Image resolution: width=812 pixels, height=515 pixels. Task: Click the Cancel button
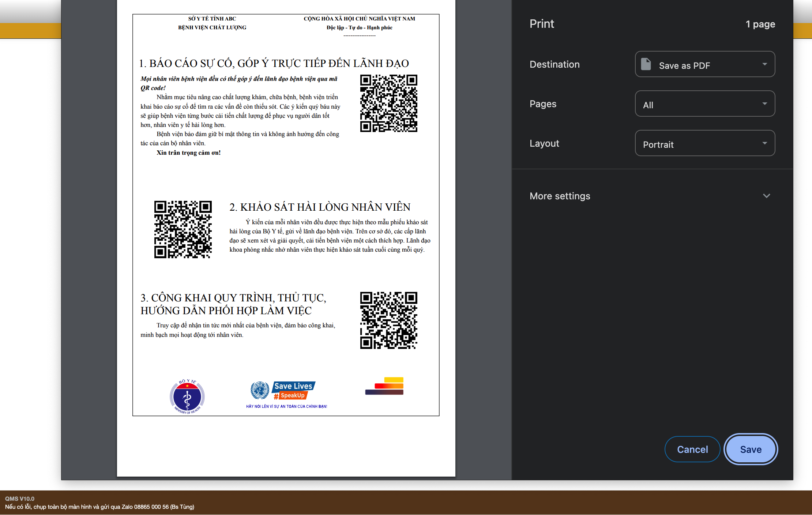pos(692,449)
